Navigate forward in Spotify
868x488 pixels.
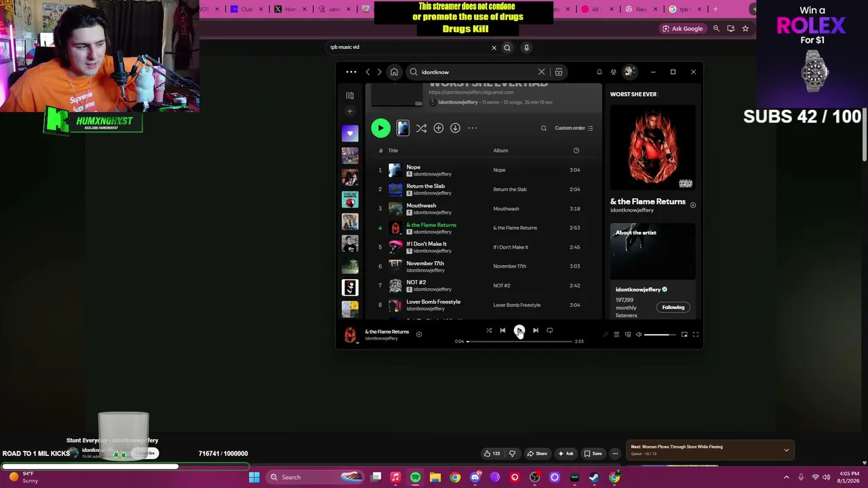[x=379, y=72]
